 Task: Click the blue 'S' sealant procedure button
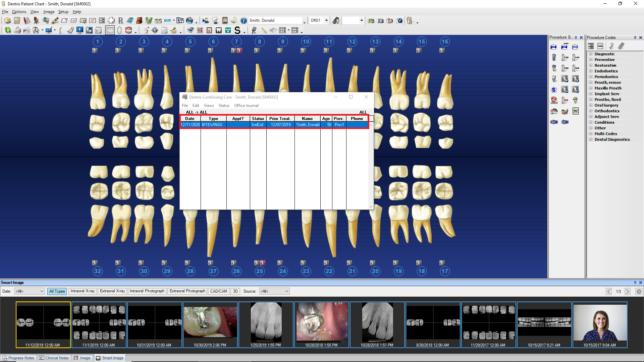click(554, 89)
